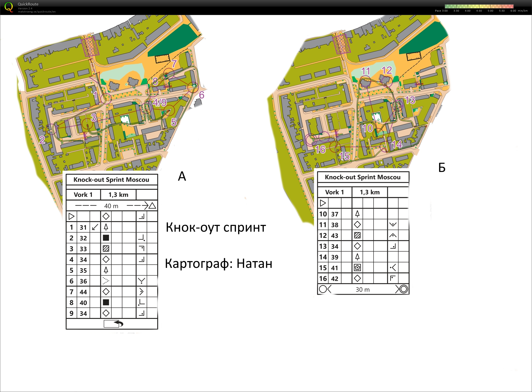Viewport: 532px width, 392px height.
Task: Click the tree symbol in row 14
Action: pyautogui.click(x=357, y=257)
